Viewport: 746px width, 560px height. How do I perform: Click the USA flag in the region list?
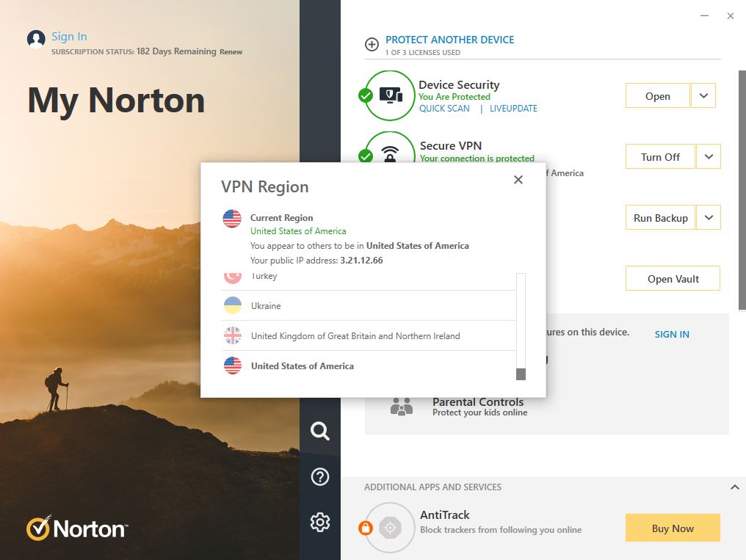click(x=233, y=366)
